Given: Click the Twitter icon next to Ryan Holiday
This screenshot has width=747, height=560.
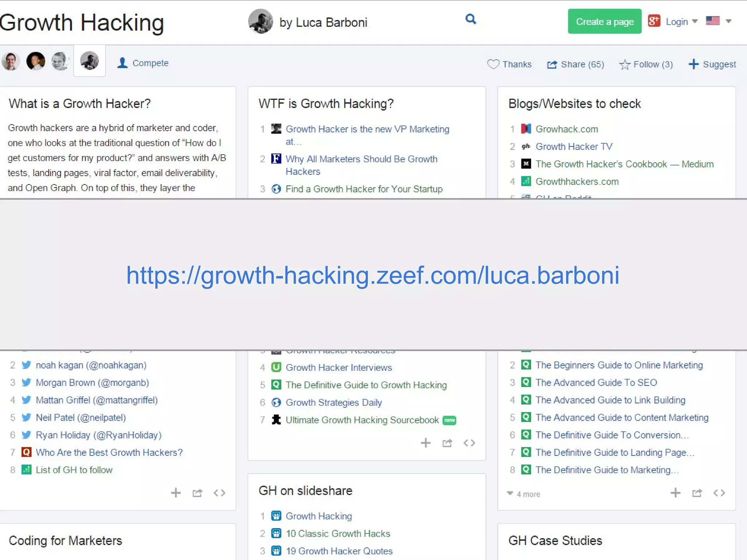Looking at the screenshot, I should point(26,435).
